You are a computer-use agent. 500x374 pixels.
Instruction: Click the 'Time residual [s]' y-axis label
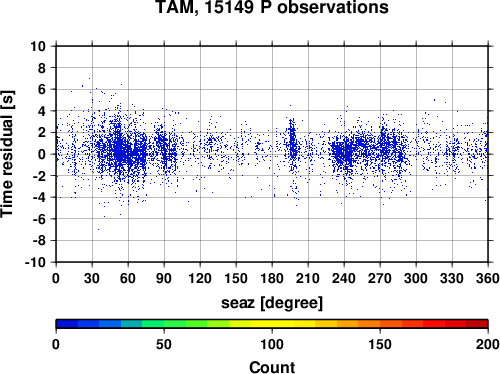(x=7, y=154)
